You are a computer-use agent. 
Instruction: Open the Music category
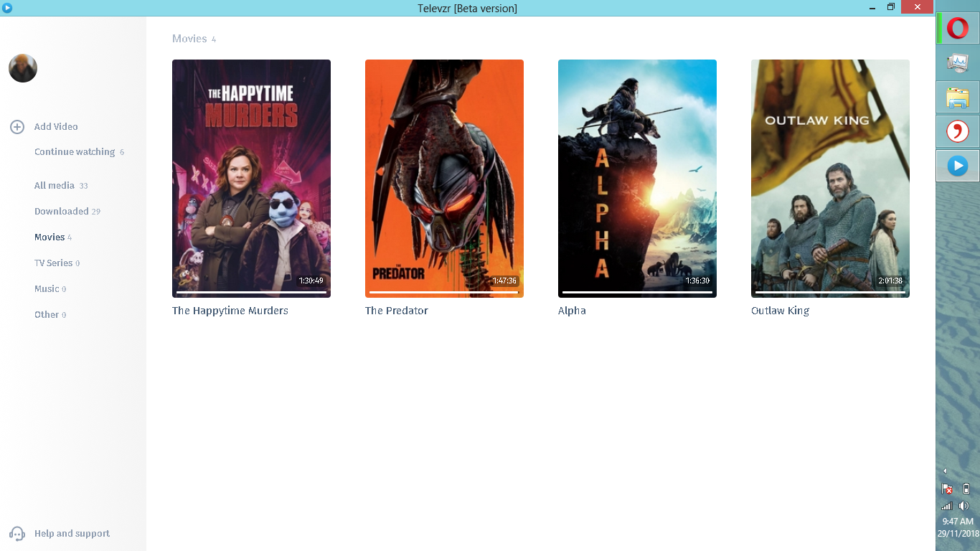[x=47, y=289]
